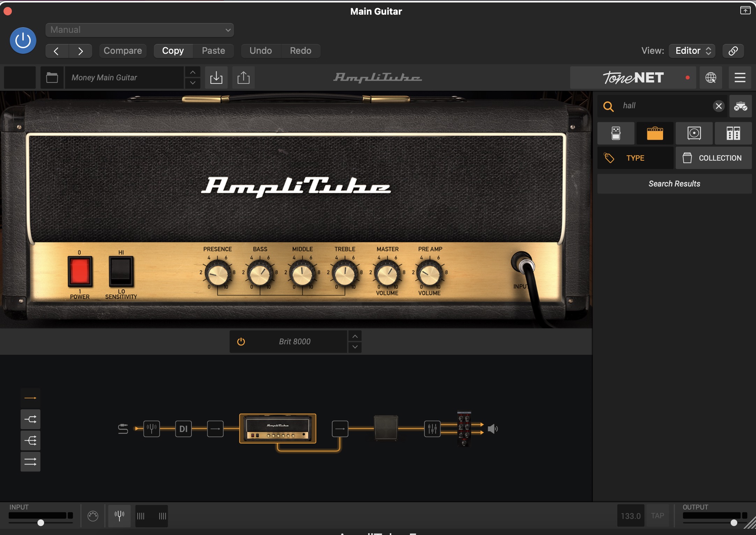Switch to the TYPE tab
The image size is (756, 535).
point(635,158)
